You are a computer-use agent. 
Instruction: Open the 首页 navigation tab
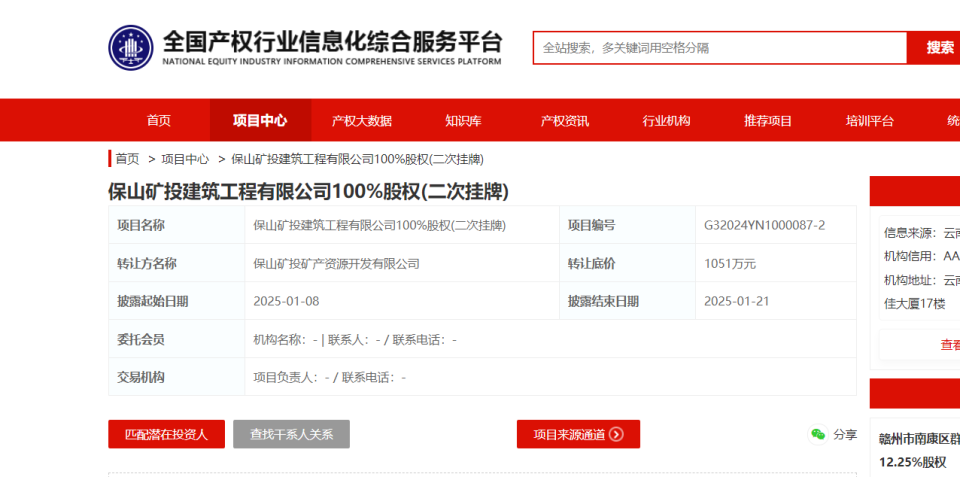tap(159, 121)
